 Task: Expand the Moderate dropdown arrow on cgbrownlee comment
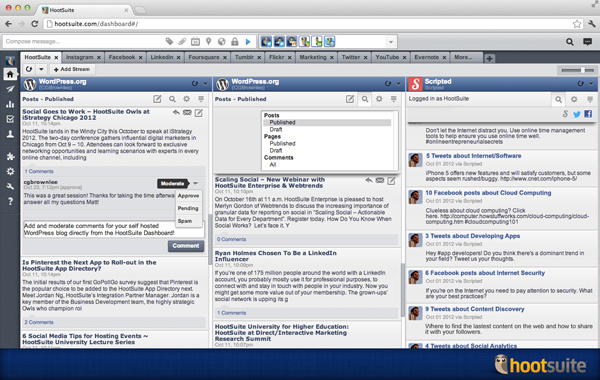click(x=196, y=184)
